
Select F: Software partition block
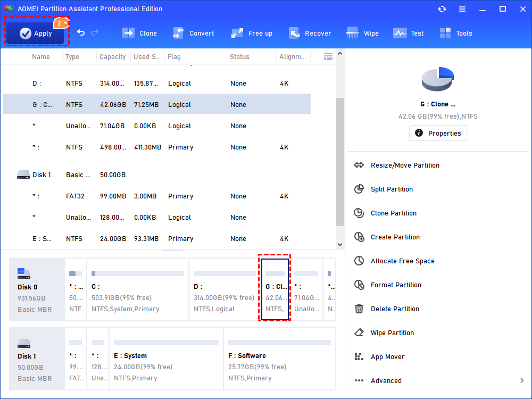[280, 359]
